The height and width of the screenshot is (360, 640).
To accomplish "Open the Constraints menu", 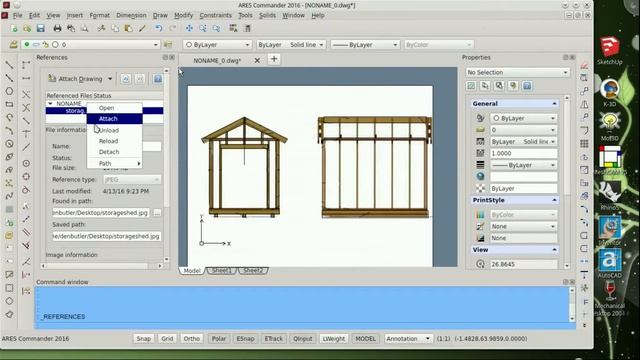I will coord(216,16).
